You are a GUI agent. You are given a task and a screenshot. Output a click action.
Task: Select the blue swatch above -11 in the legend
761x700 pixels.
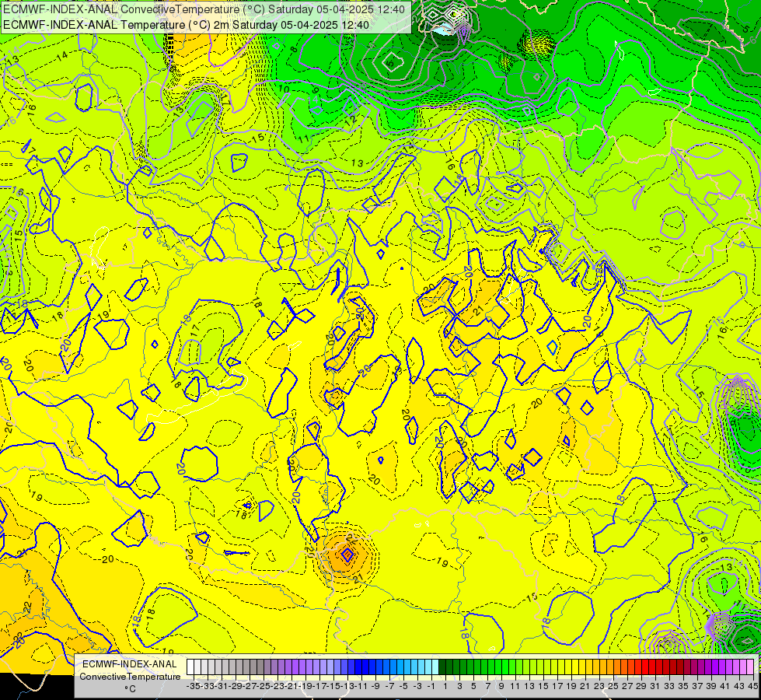pos(358,667)
